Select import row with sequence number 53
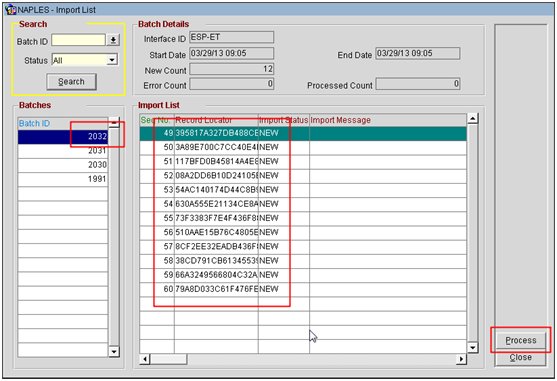This screenshot has height=381, width=557. pyautogui.click(x=303, y=190)
